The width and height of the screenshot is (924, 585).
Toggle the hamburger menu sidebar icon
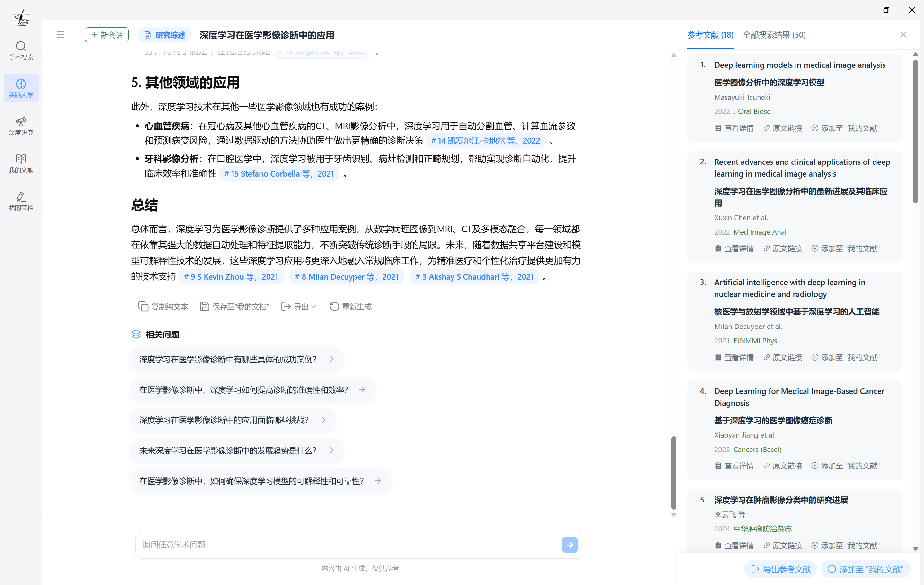click(x=60, y=35)
